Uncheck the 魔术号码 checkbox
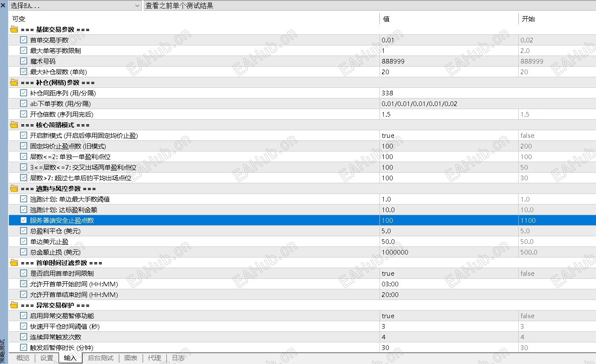The height and width of the screenshot is (364, 596). point(24,61)
